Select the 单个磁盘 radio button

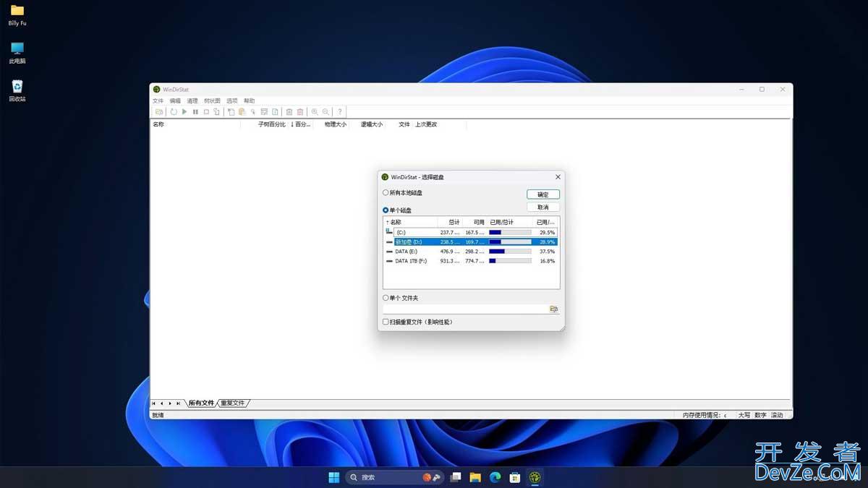386,210
